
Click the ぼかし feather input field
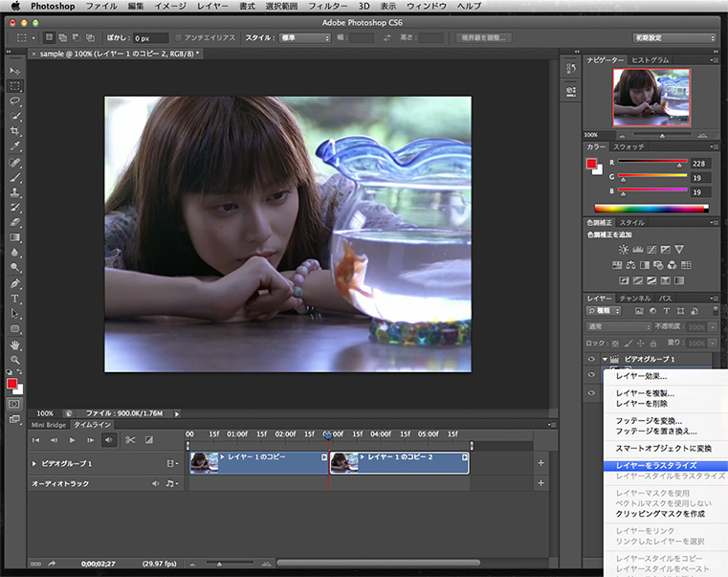pyautogui.click(x=150, y=38)
